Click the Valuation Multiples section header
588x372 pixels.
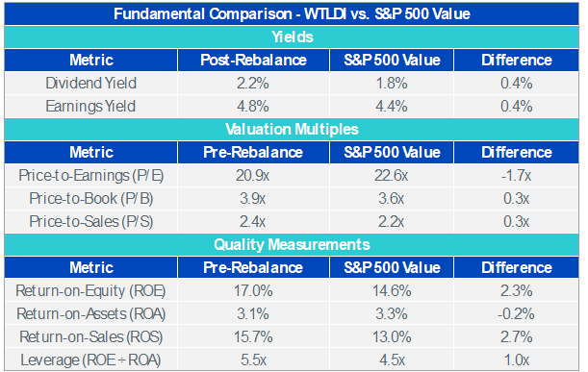292,129
